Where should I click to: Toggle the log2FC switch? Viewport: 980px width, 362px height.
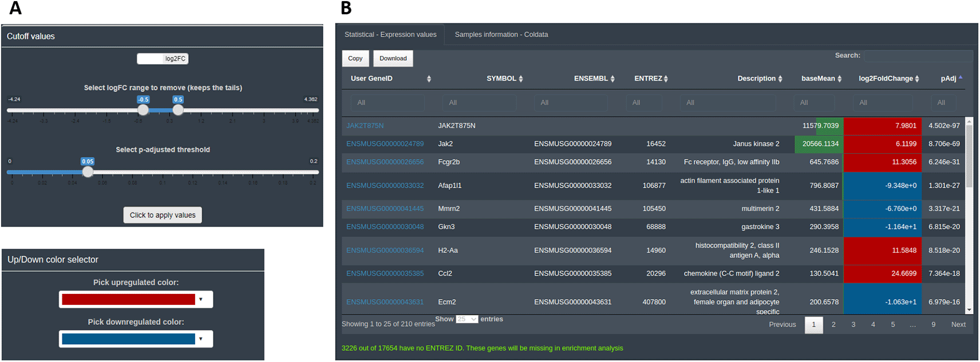pos(162,58)
